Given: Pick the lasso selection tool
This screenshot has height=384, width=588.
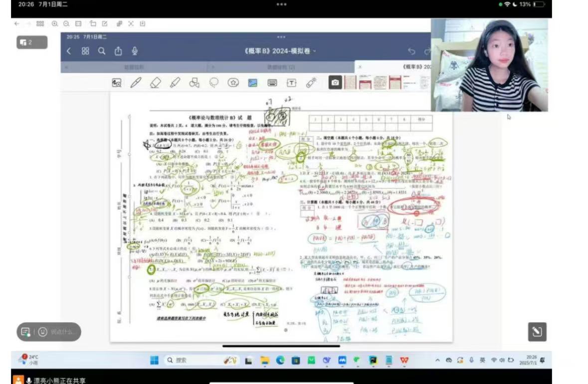Looking at the screenshot, I should point(214,83).
